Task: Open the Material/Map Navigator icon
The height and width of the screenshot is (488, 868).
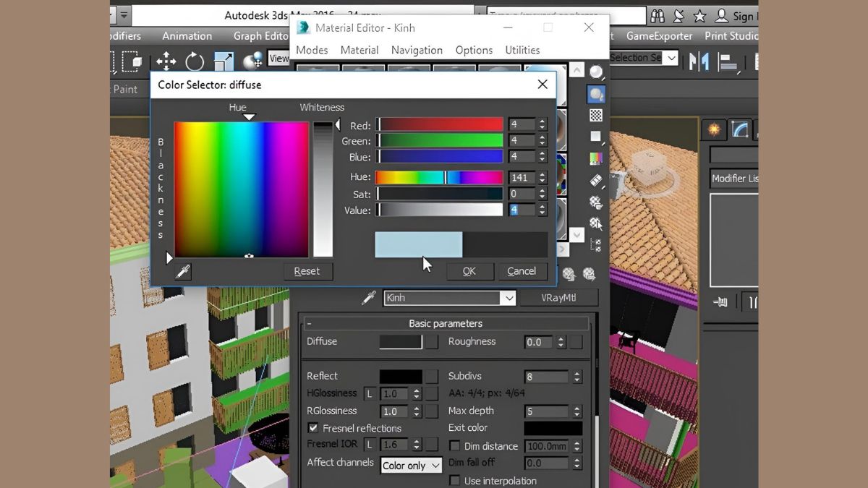Action: (x=596, y=246)
